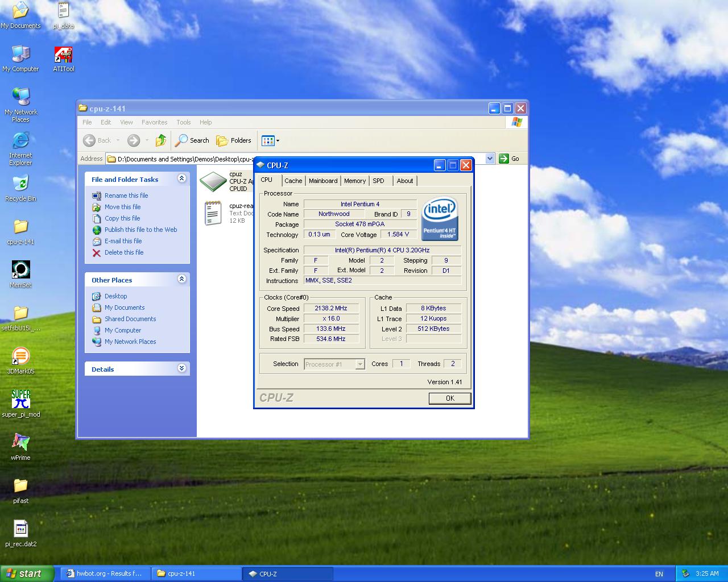This screenshot has height=582, width=728.
Task: Click the Go button beside address bar
Action: click(509, 159)
